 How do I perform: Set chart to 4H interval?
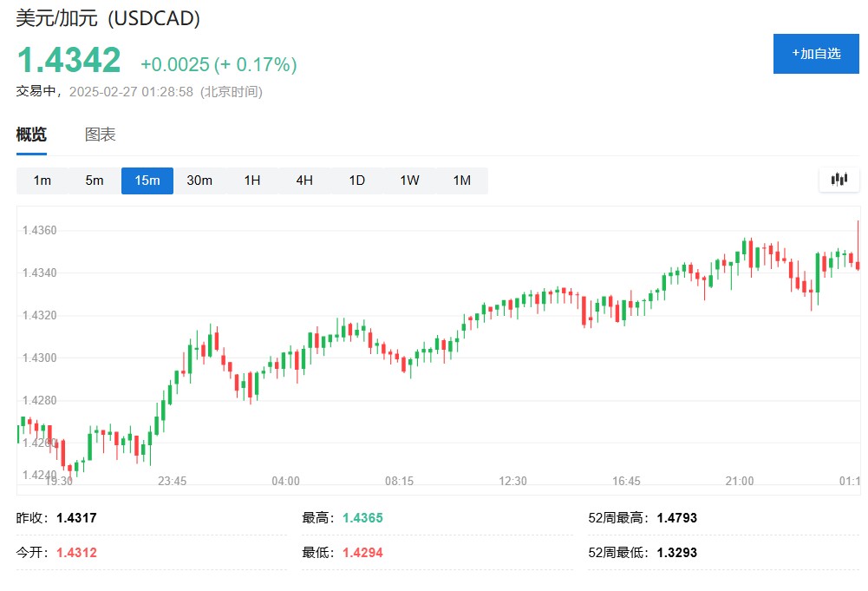click(x=304, y=181)
